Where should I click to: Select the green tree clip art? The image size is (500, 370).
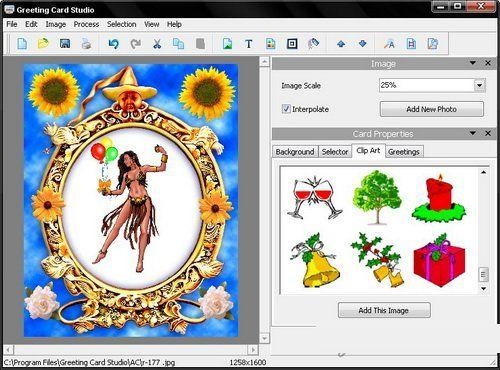pyautogui.click(x=377, y=197)
